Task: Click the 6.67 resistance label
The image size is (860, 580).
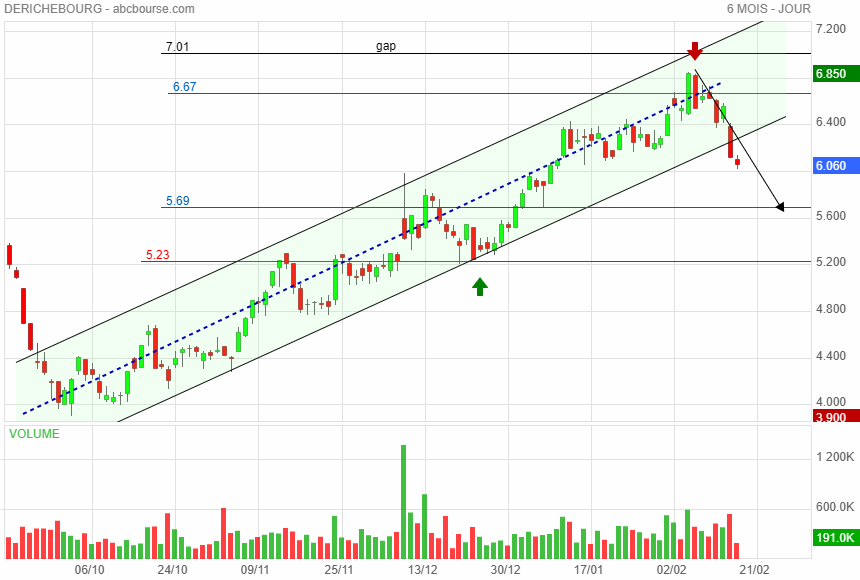Action: click(184, 87)
